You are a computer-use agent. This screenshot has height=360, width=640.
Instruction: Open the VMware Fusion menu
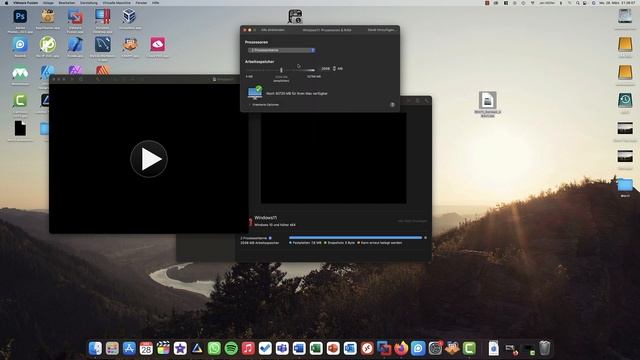tap(25, 3)
